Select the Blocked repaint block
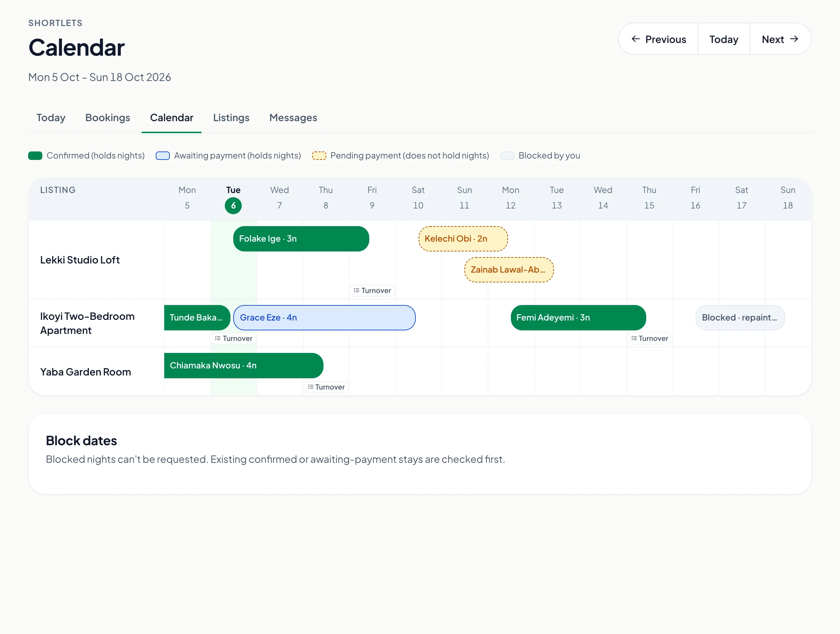 (x=740, y=318)
